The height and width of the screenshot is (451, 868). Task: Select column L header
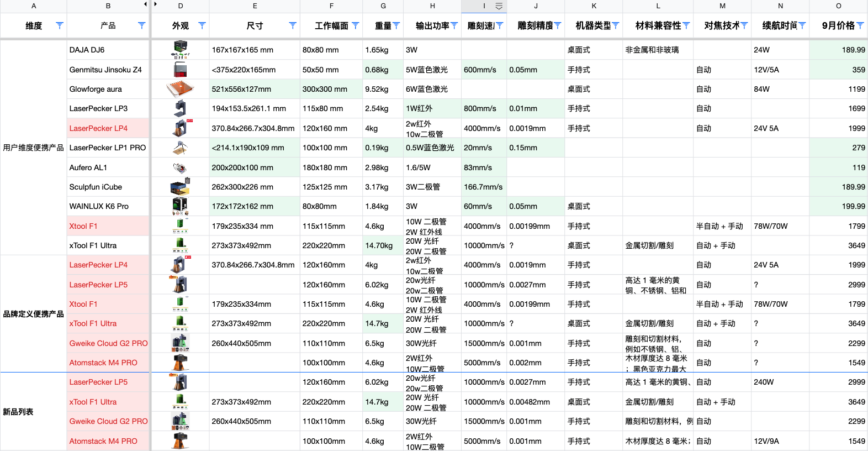click(658, 6)
